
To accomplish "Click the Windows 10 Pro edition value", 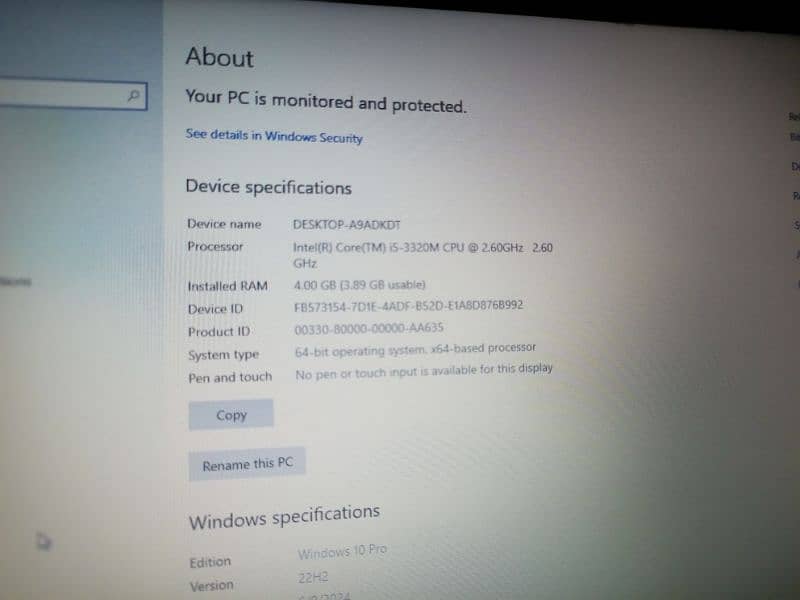I will coord(342,552).
